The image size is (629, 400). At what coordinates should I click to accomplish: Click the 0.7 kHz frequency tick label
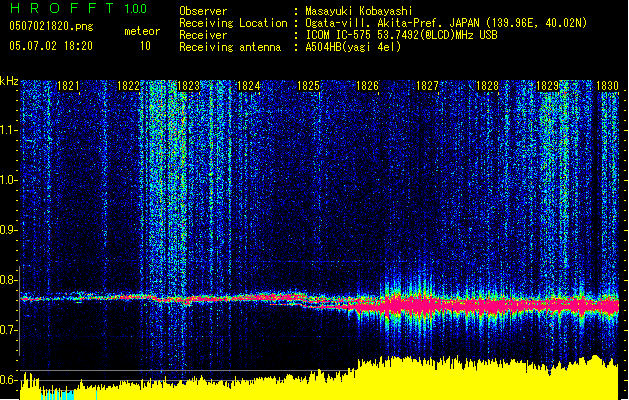(x=9, y=330)
